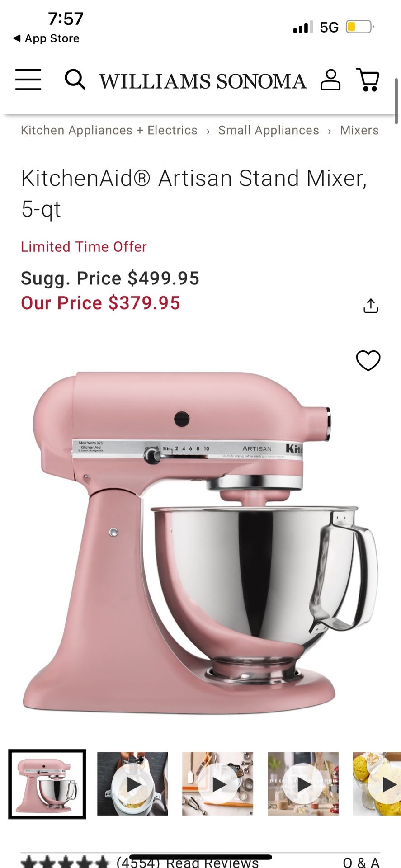Play the kitchen tools video thumbnail
The height and width of the screenshot is (868, 401).
(218, 784)
